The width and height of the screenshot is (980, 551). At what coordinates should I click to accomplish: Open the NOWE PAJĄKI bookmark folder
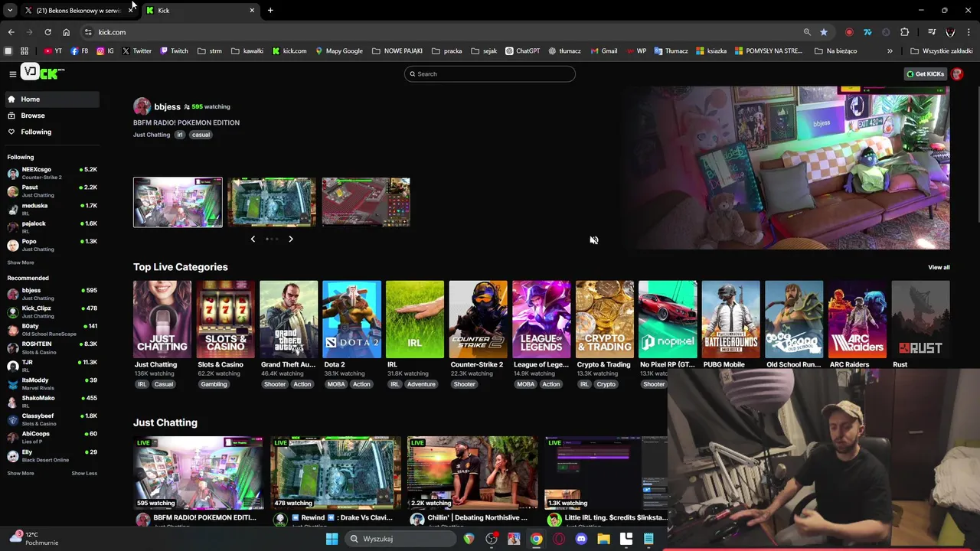(x=397, y=51)
